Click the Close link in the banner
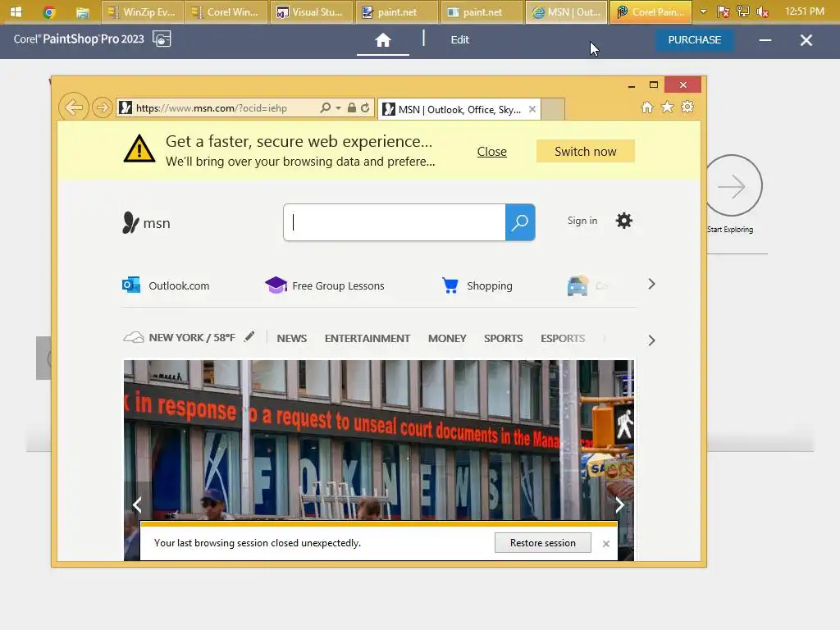 492,152
